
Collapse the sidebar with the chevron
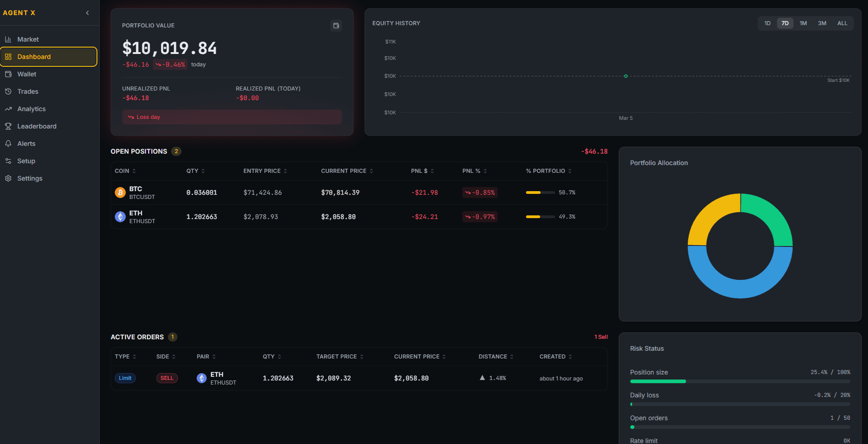click(87, 13)
